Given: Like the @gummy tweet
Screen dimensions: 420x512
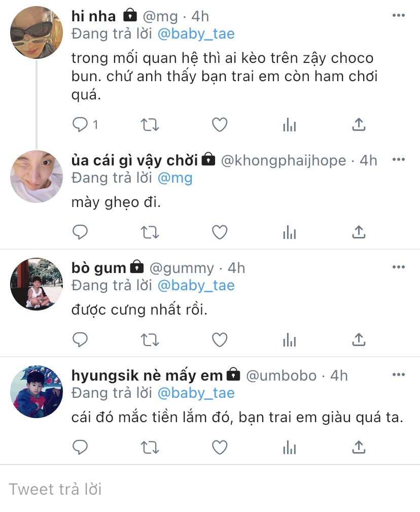Looking at the screenshot, I should pyautogui.click(x=220, y=339).
